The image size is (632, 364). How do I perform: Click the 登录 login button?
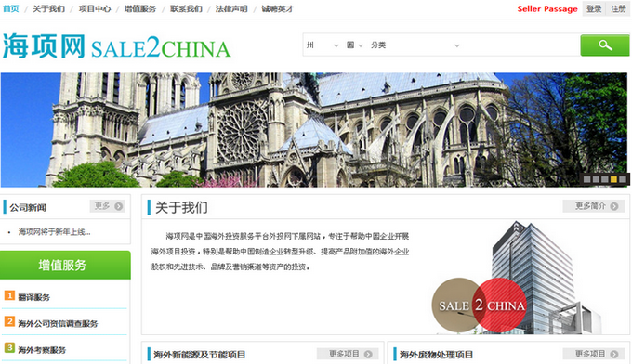(594, 9)
